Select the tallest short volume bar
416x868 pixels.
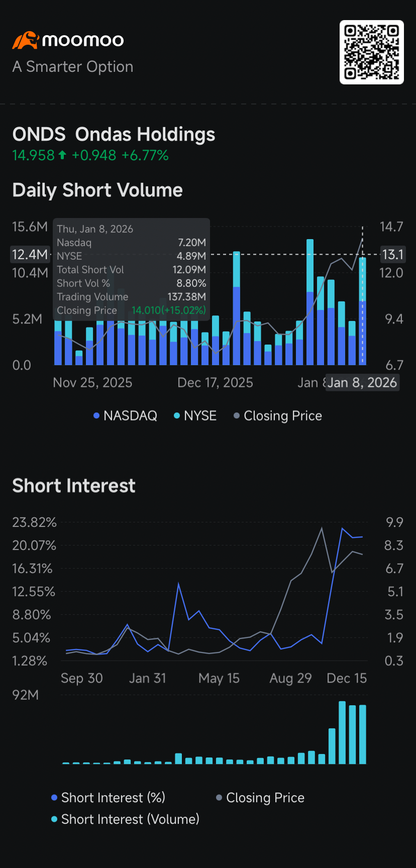pos(310,302)
